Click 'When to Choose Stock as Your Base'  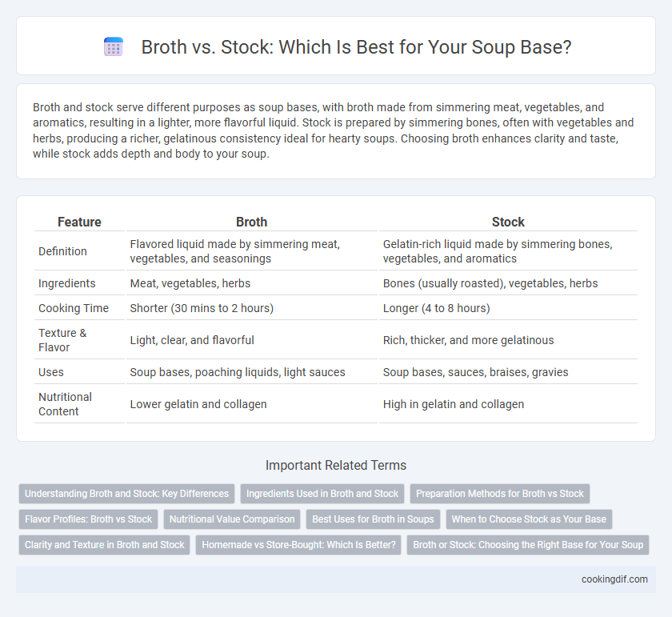point(529,519)
